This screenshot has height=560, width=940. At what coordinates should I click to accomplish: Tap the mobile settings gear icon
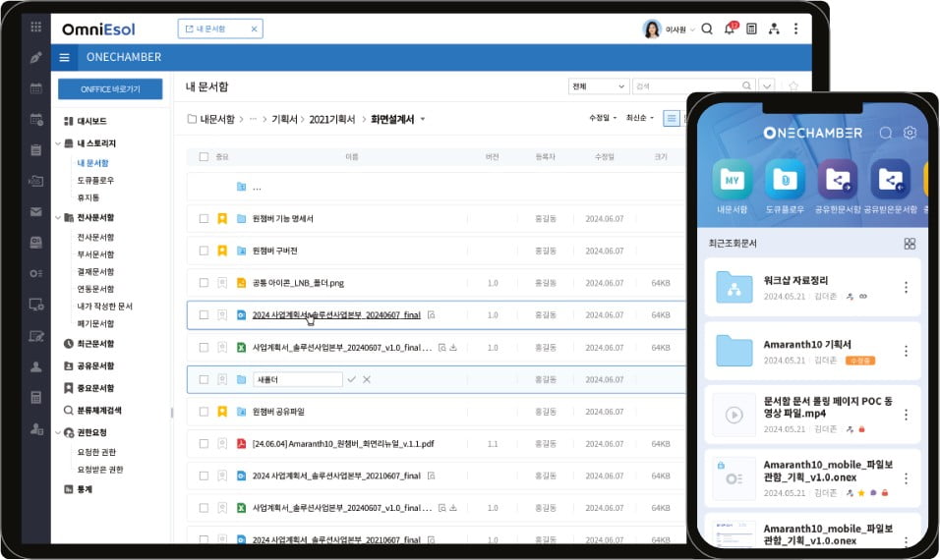click(911, 133)
